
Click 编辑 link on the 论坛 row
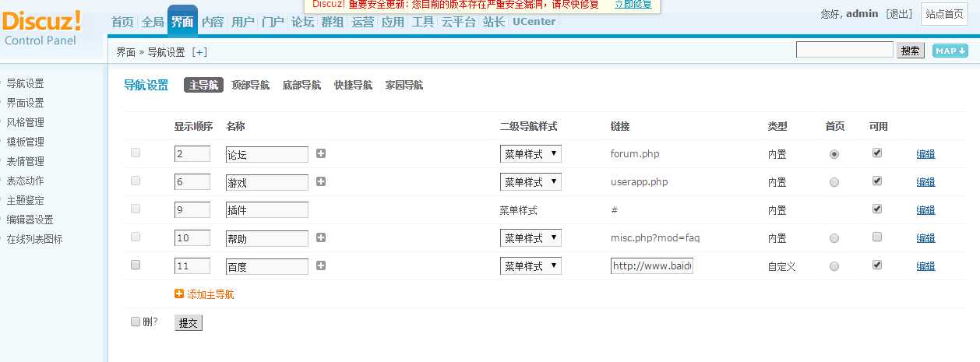[x=925, y=154]
